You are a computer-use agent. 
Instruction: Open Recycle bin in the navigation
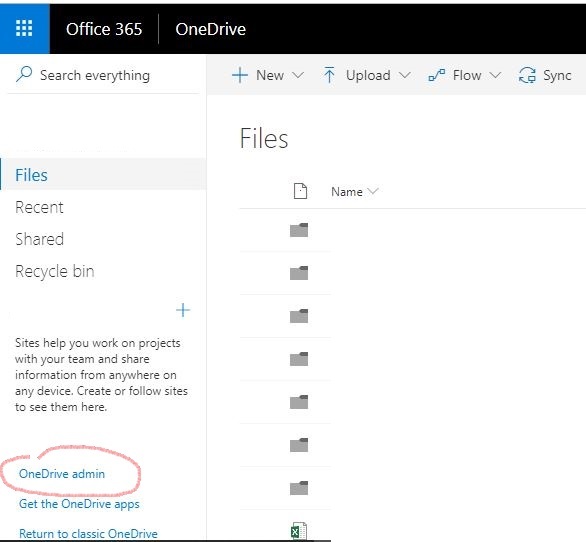(x=55, y=271)
